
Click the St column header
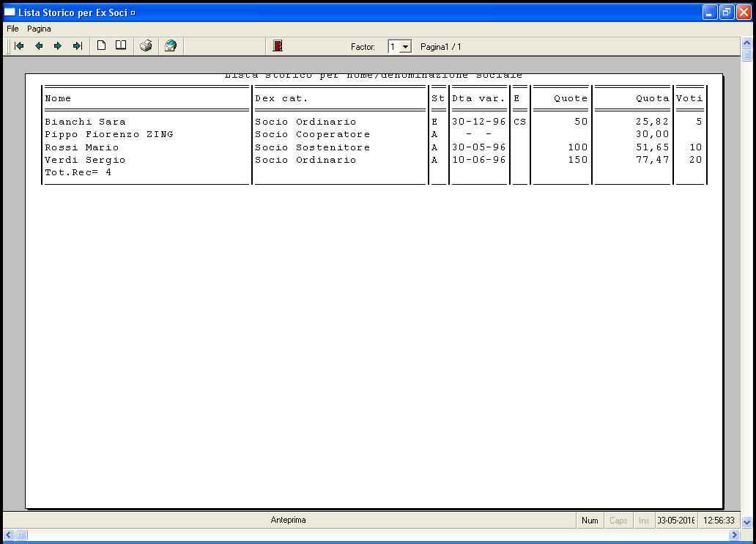(x=438, y=98)
